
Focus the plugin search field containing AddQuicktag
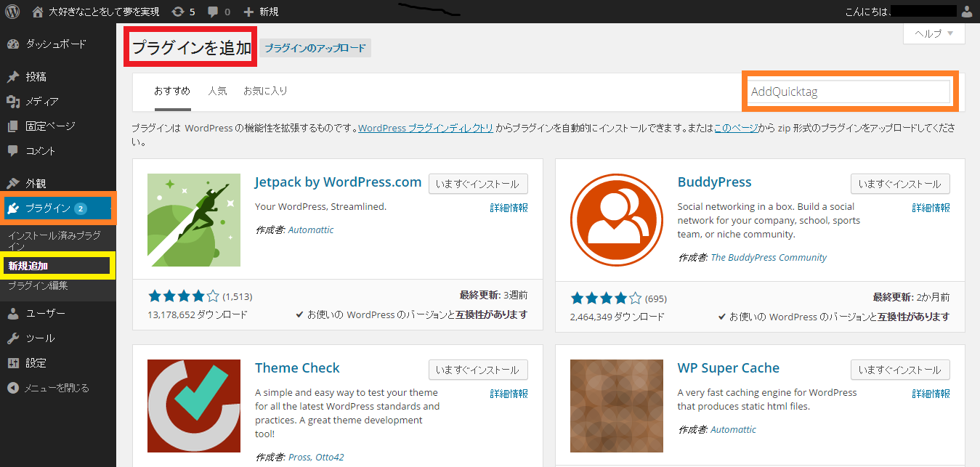tap(849, 92)
